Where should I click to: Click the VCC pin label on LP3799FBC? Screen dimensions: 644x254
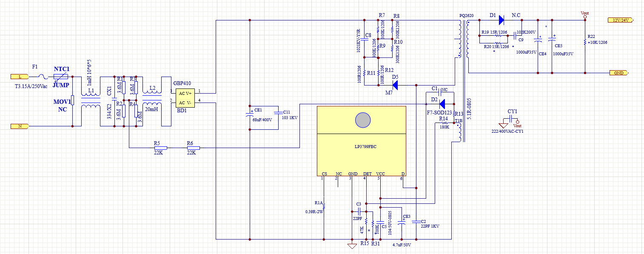tap(380, 174)
